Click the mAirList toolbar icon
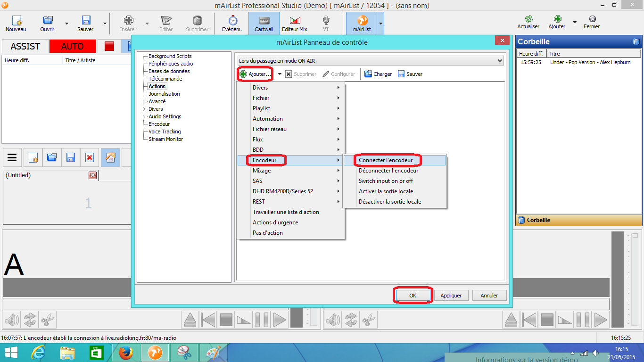The image size is (644, 362). [362, 20]
